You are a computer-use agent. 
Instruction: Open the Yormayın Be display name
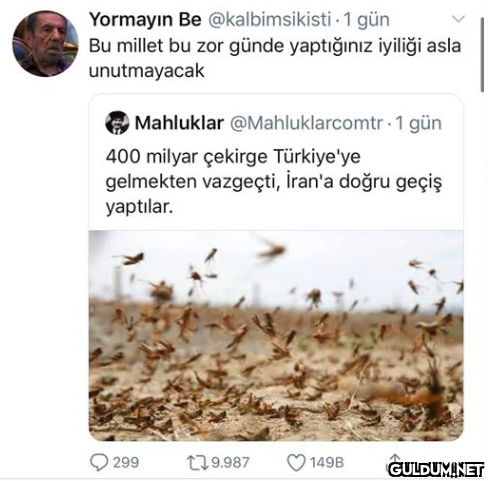pos(145,20)
